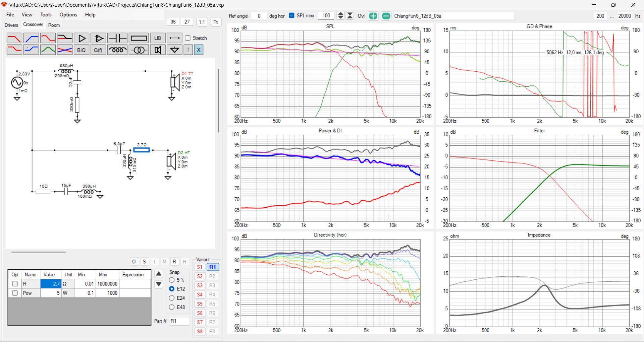Open the overlay name field ChlangFun6_12dB_05a
The height and width of the screenshot is (342, 644).
click(453, 16)
